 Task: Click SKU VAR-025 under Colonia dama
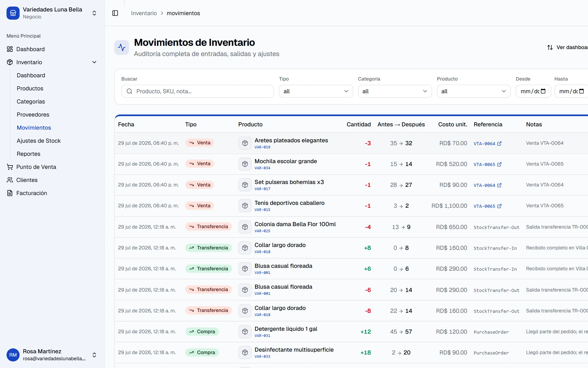click(x=262, y=231)
